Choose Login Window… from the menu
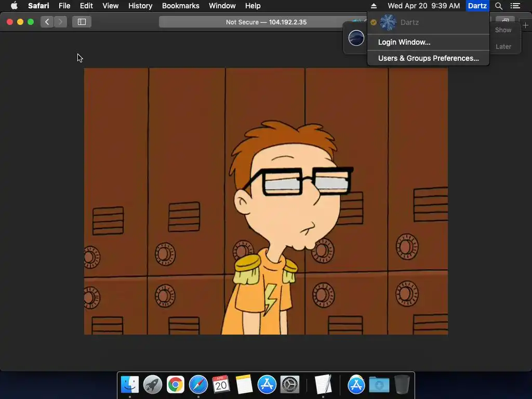This screenshot has width=532, height=399. [x=428, y=42]
